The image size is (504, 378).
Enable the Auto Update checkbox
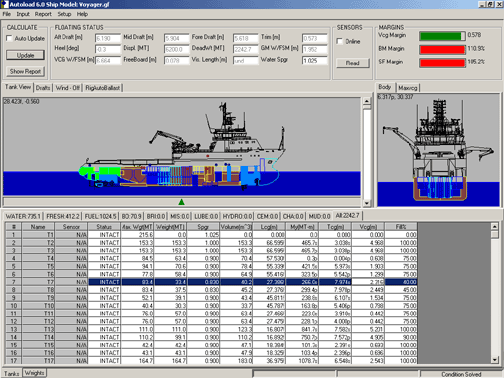coord(9,38)
